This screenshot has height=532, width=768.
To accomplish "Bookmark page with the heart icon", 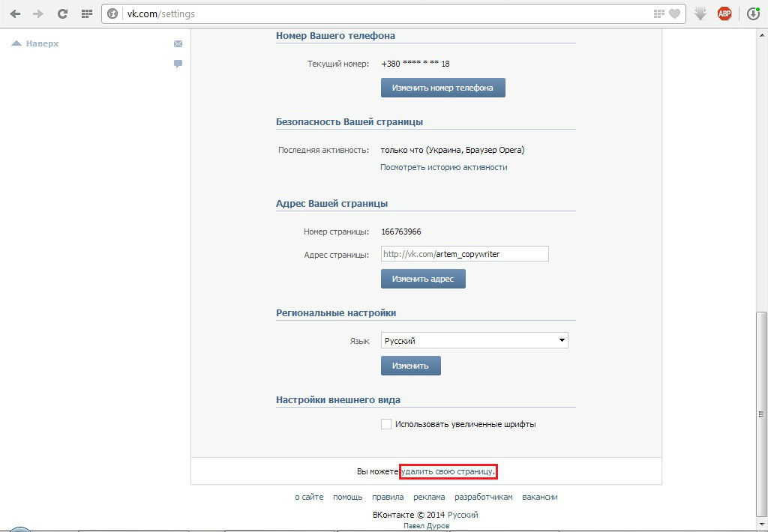I will pos(674,13).
